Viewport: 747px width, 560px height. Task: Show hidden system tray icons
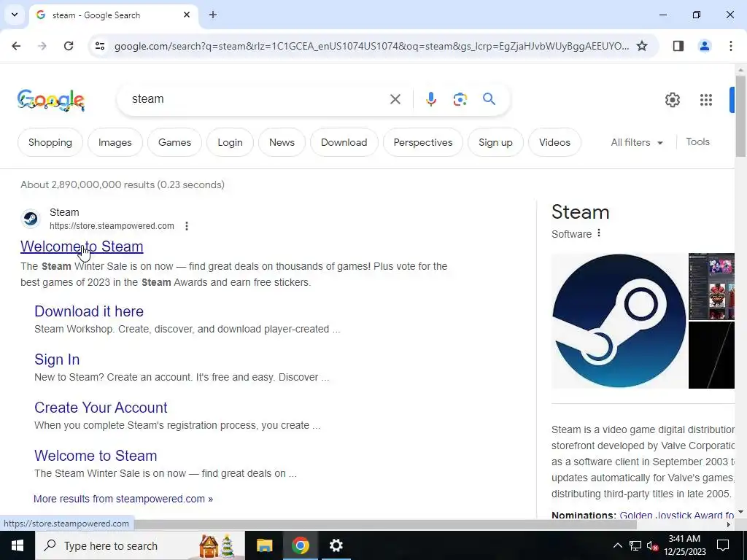[x=617, y=545]
